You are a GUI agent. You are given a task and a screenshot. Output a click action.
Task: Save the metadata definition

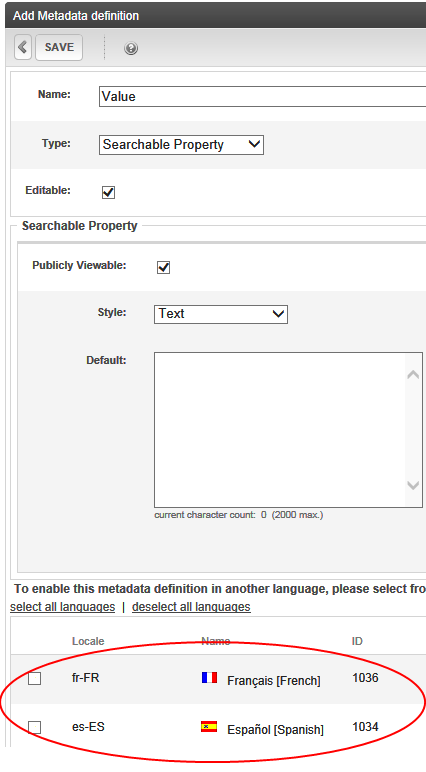[x=59, y=47]
